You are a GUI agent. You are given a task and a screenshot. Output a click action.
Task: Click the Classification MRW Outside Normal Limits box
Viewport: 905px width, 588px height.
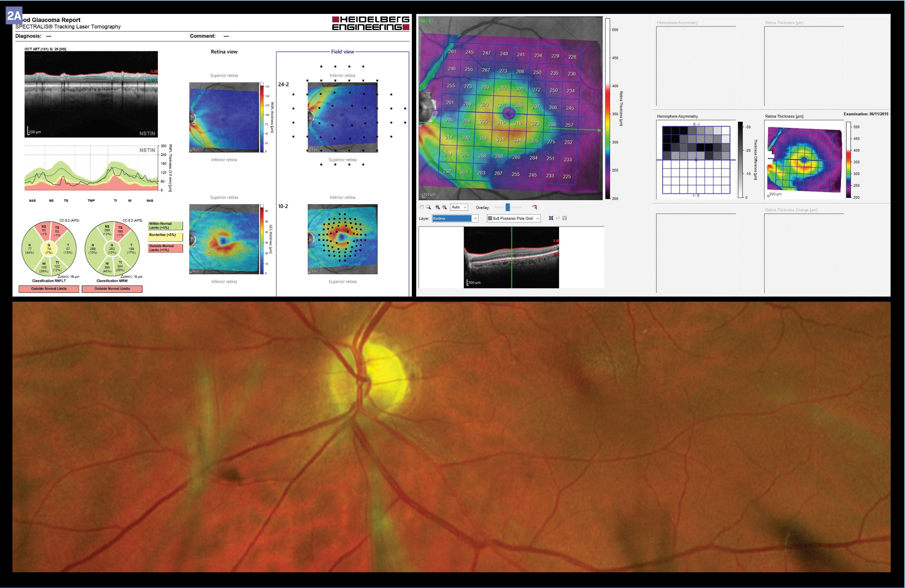click(112, 289)
